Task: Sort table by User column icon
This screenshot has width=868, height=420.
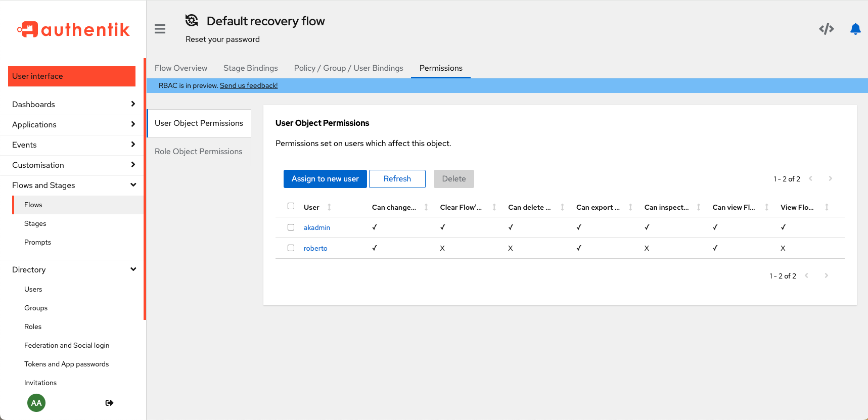Action: [x=329, y=207]
